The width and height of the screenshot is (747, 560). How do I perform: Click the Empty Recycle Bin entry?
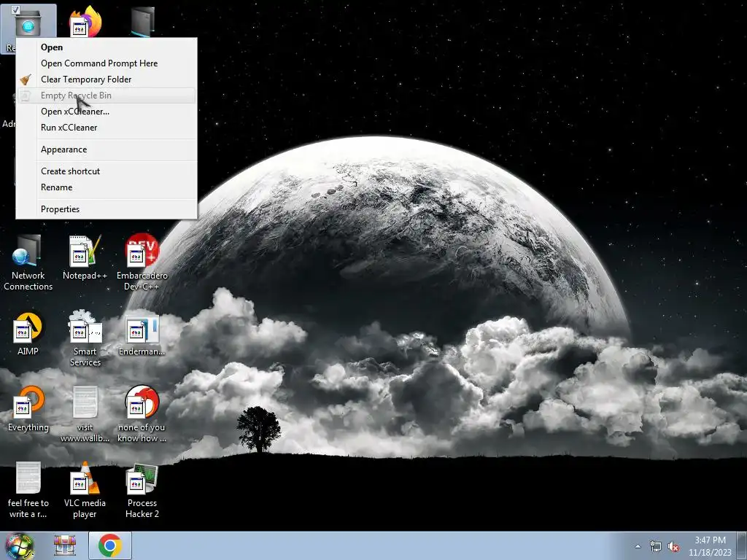pyautogui.click(x=107, y=96)
